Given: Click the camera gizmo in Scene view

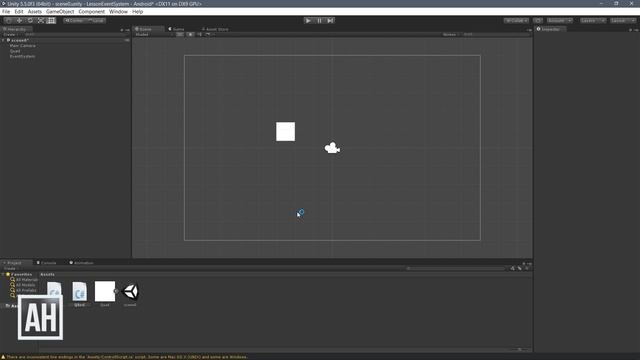Looking at the screenshot, I should (332, 148).
